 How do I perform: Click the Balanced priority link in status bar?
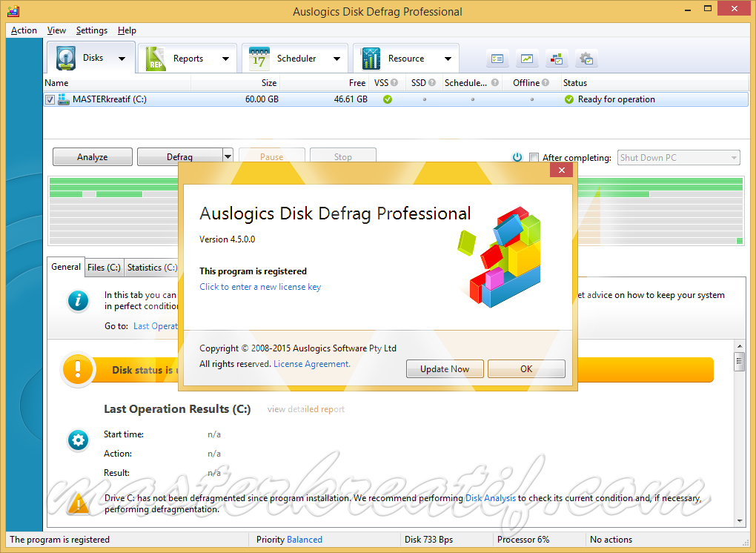[x=304, y=540]
